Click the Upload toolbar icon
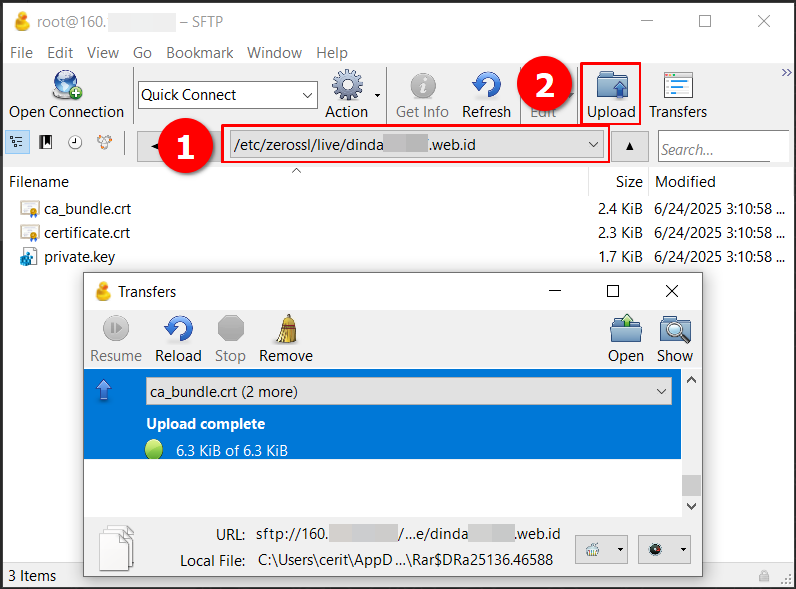Image resolution: width=796 pixels, height=589 pixels. [610, 95]
